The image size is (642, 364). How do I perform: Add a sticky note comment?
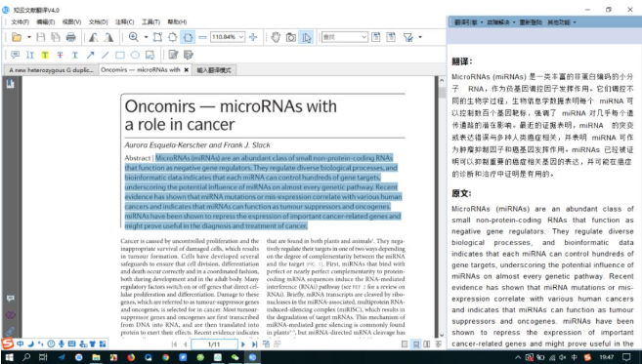click(x=16, y=55)
